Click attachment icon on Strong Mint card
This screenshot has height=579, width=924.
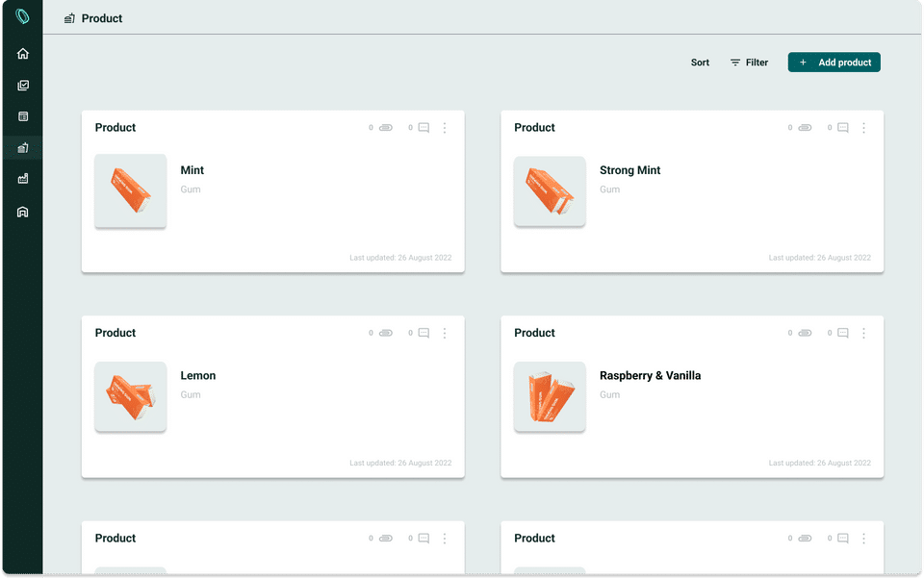[x=805, y=128]
